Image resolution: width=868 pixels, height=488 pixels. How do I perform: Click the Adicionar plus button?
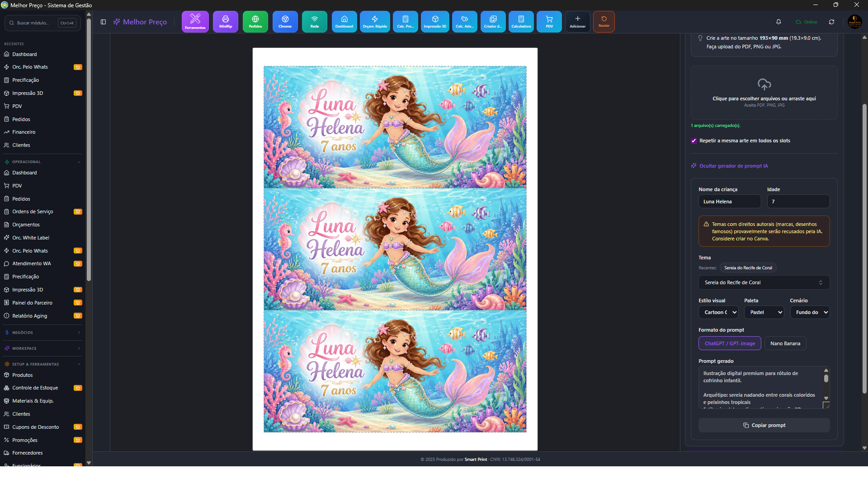pos(578,22)
